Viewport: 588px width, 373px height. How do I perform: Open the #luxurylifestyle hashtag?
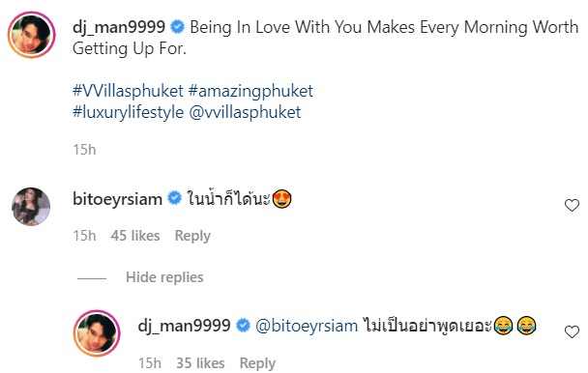[x=129, y=112]
